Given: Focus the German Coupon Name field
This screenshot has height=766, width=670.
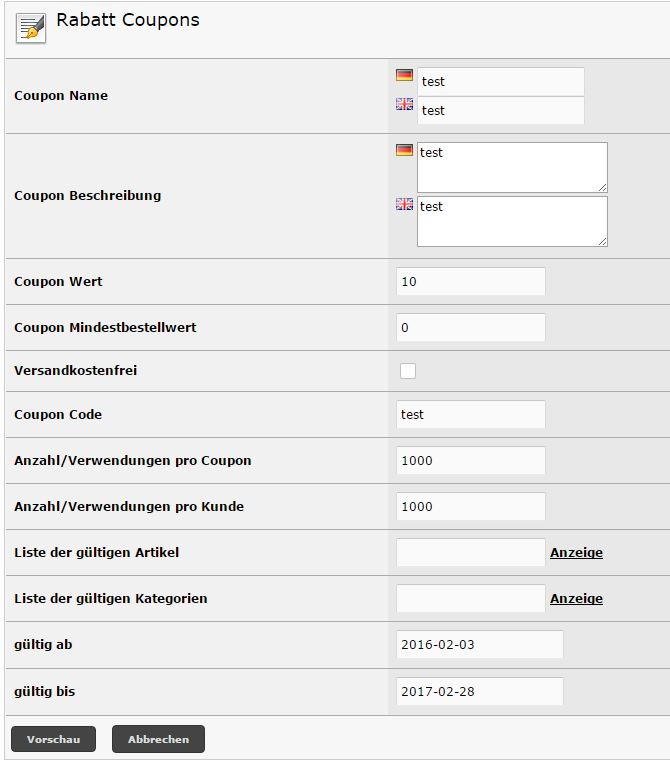Looking at the screenshot, I should pos(500,82).
